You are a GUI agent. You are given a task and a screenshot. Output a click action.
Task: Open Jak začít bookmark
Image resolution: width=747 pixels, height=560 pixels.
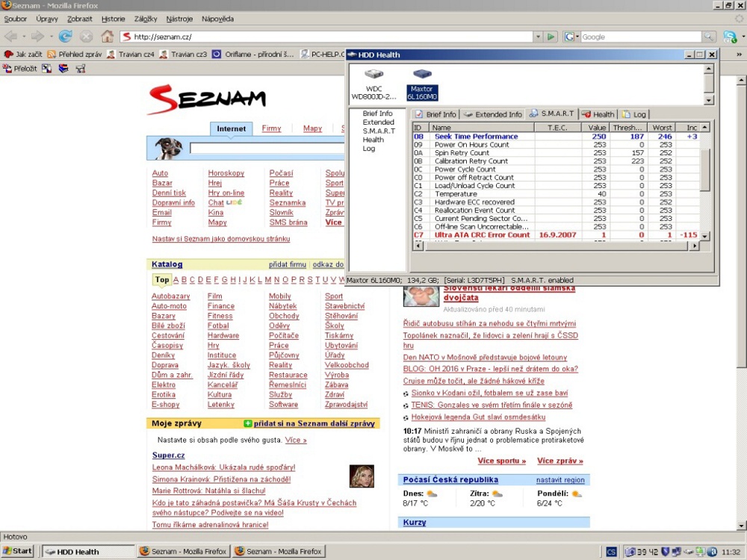(23, 55)
